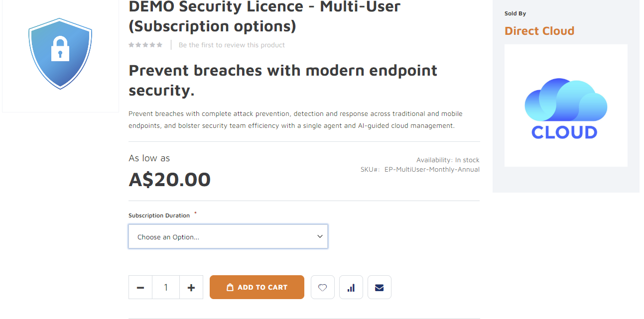Decrease quantity with the minus button
This screenshot has height=319, width=644.
[140, 287]
